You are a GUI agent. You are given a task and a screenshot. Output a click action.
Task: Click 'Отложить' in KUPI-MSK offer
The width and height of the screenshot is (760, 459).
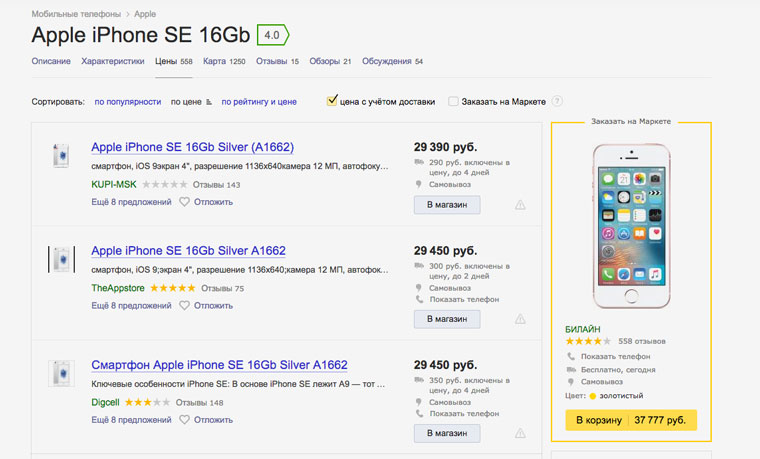click(213, 202)
